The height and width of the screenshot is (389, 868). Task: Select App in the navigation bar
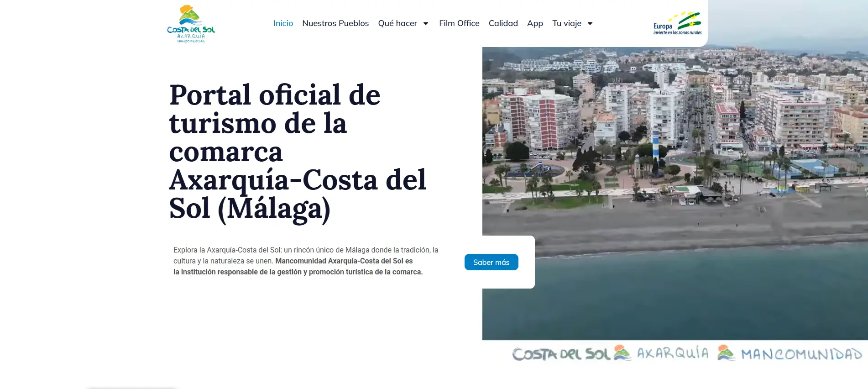[x=535, y=23]
